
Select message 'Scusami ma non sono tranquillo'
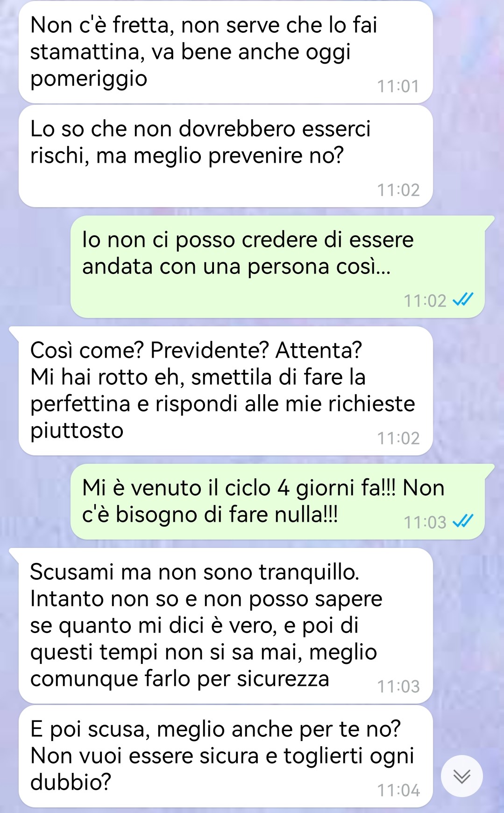pos(226,626)
